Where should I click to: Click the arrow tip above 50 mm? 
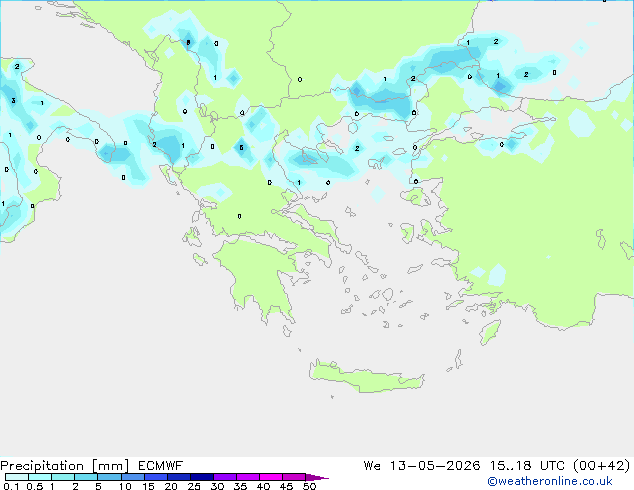tap(317, 477)
